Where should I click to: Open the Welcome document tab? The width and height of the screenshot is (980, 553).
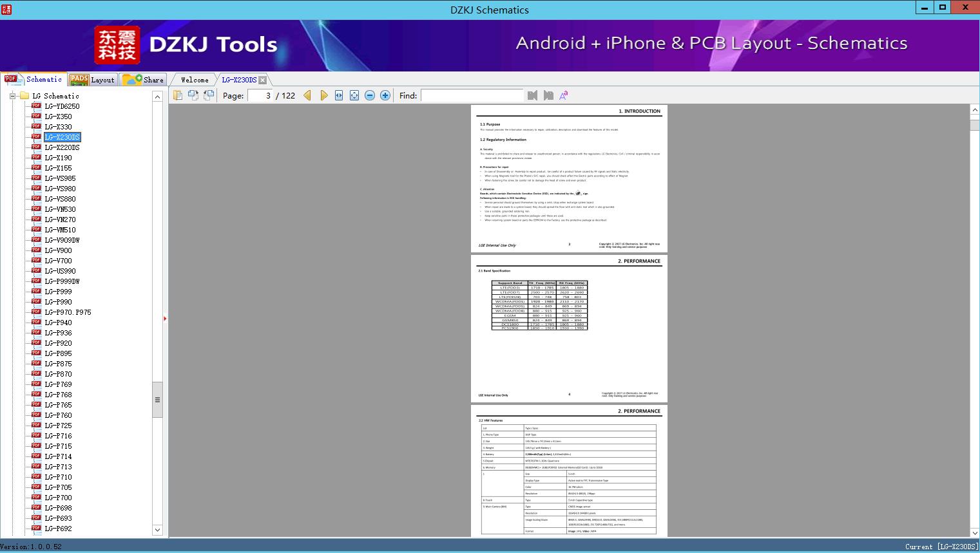click(195, 80)
